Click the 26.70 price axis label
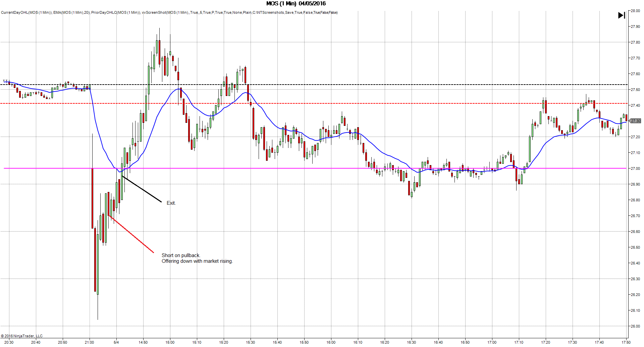This screenshot has width=644, height=347. 635,216
